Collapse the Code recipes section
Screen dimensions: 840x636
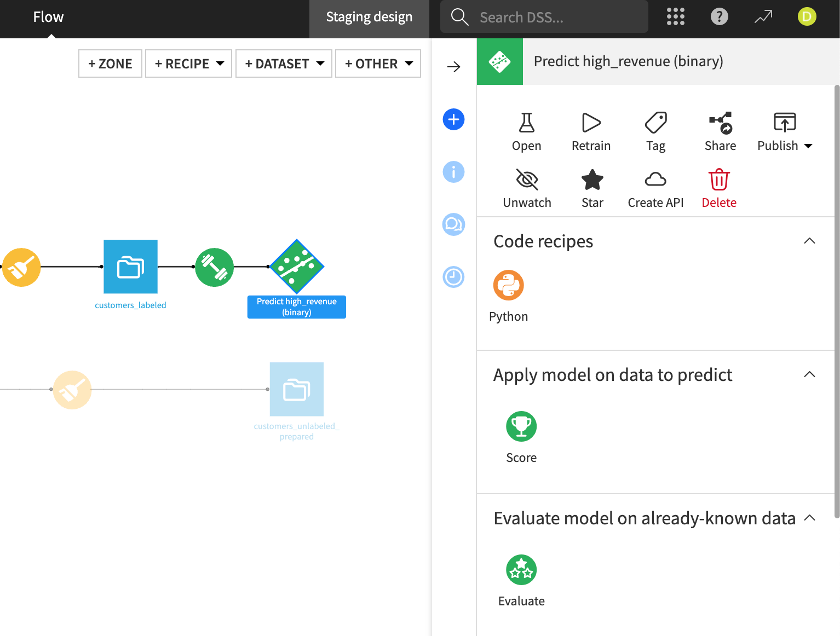809,241
